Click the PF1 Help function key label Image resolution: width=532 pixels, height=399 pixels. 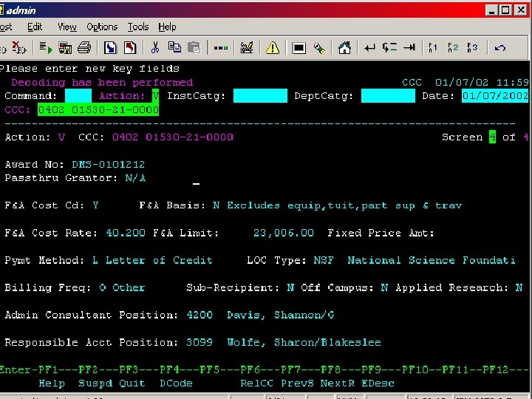coord(52,383)
